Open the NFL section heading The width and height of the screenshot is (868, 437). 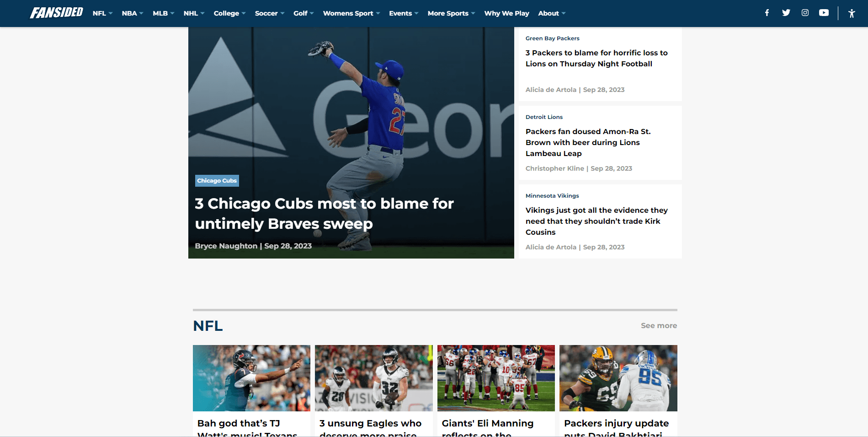click(208, 326)
